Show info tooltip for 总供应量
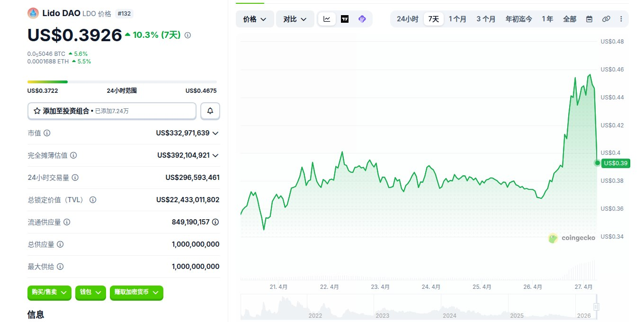The image size is (644, 322). (60, 244)
